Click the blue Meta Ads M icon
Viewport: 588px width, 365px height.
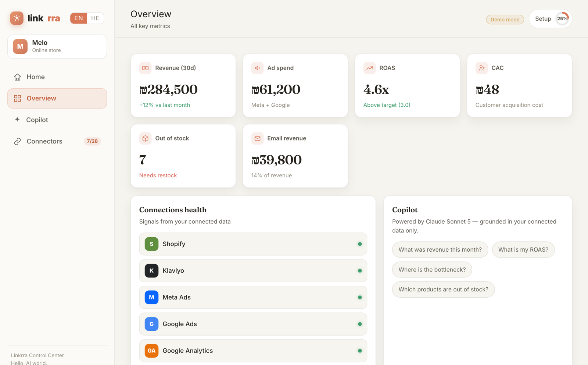click(x=151, y=297)
